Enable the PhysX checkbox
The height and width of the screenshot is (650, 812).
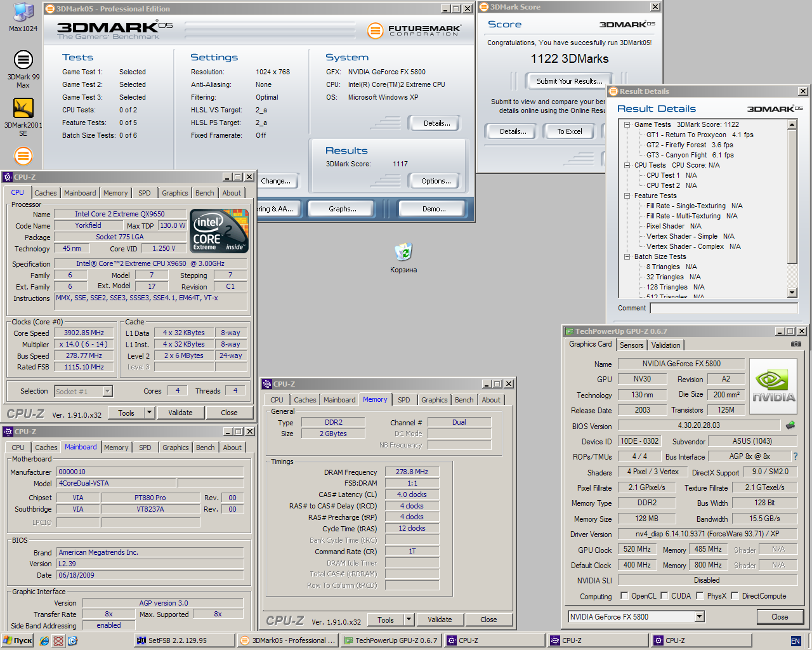click(x=700, y=596)
